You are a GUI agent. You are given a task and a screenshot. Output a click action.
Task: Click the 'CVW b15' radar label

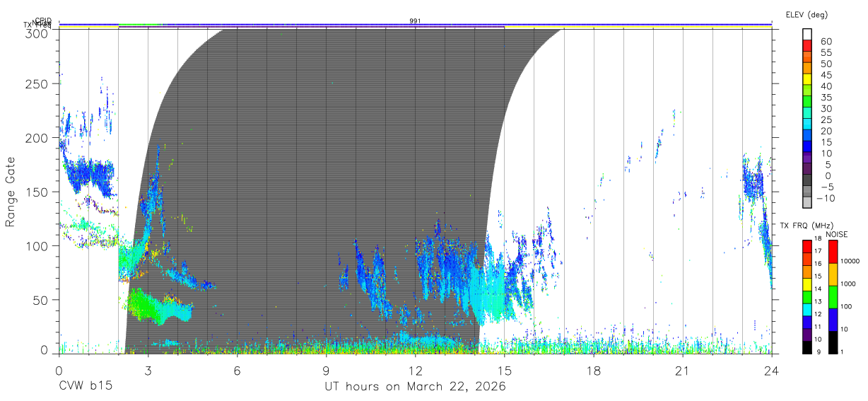coord(85,387)
